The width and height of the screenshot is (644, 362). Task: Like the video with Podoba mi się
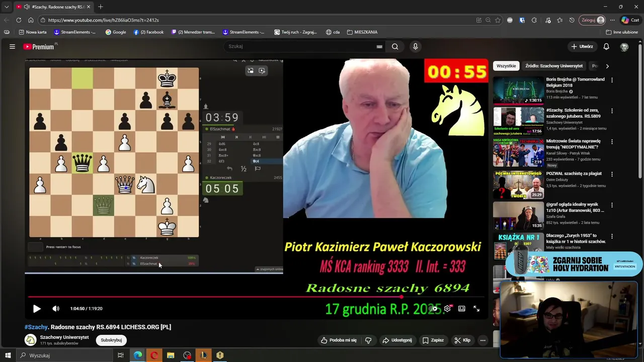pos(339,340)
